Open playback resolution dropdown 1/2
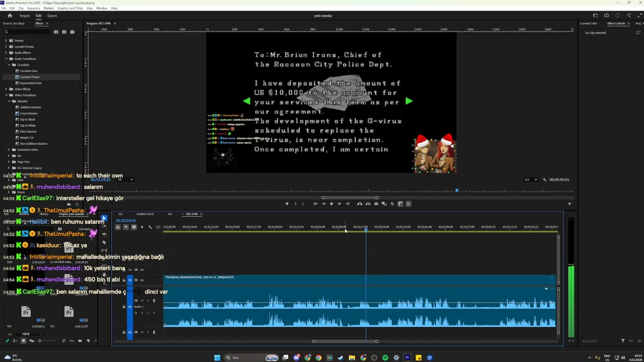Screen dimensions: 644x362 [x=531, y=179]
